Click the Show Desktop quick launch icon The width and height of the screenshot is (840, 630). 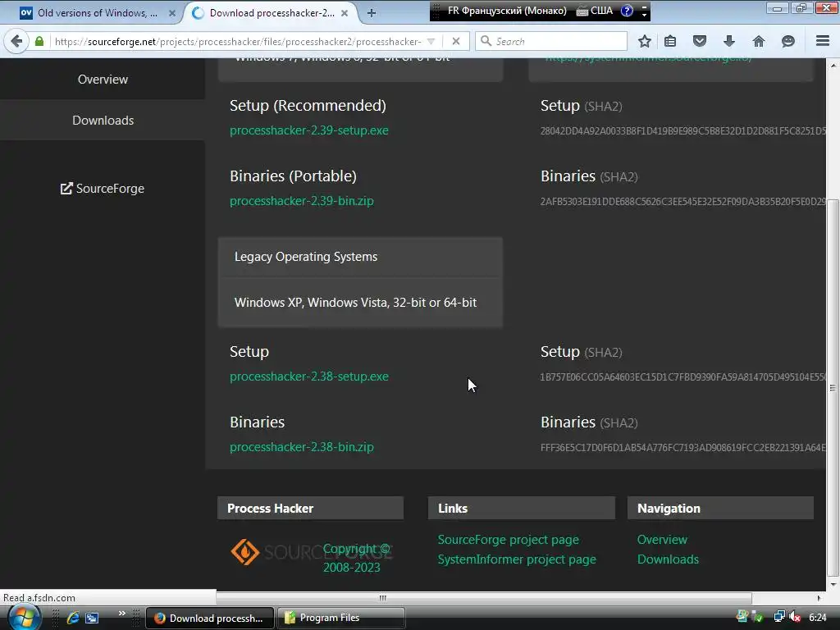pos(92,618)
